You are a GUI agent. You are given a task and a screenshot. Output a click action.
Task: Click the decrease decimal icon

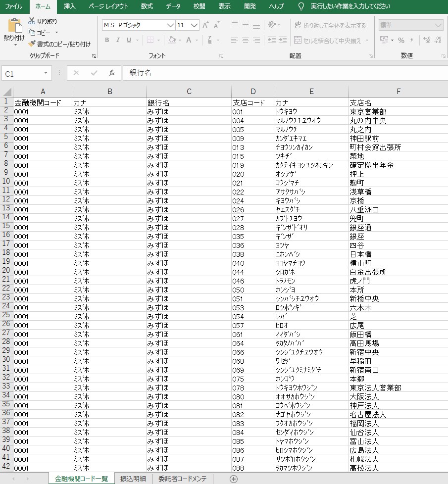(438, 40)
